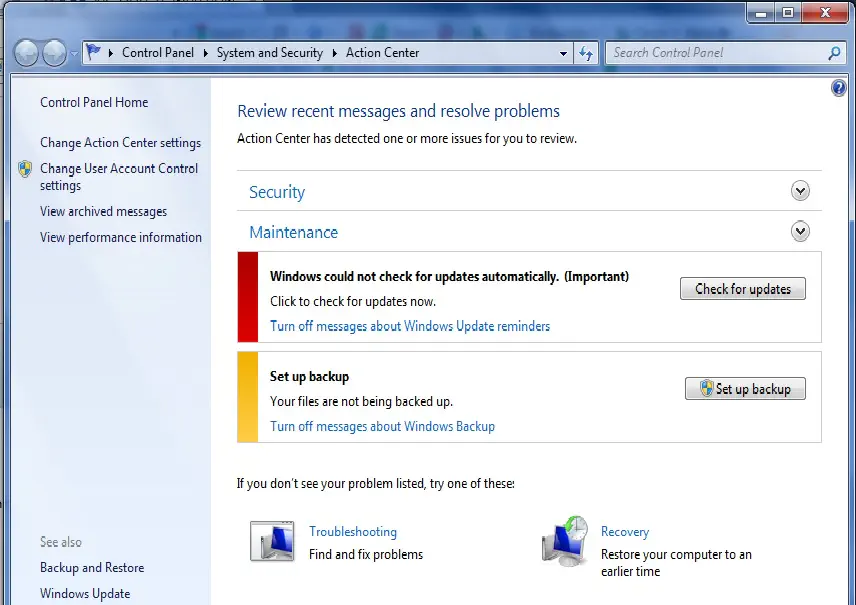
Task: Select System and Security breadcrumb item
Action: pos(269,53)
